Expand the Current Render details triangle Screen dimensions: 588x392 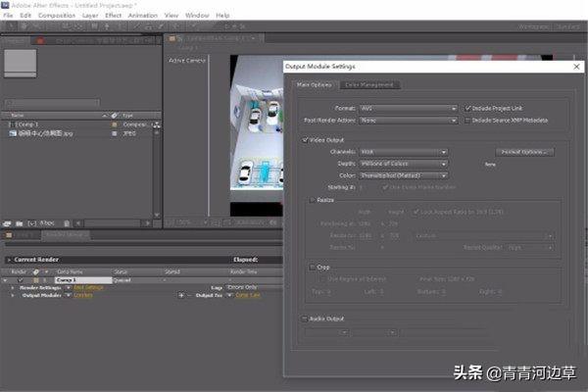pos(9,260)
